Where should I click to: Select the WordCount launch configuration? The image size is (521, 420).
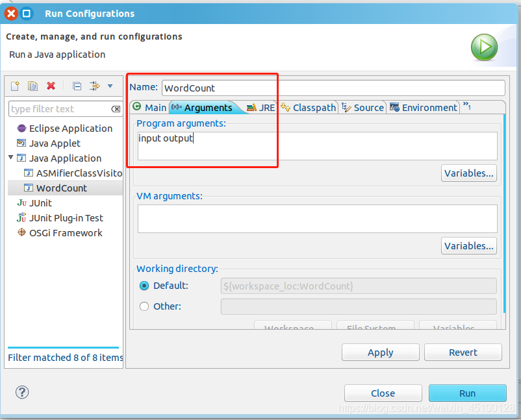(x=65, y=188)
